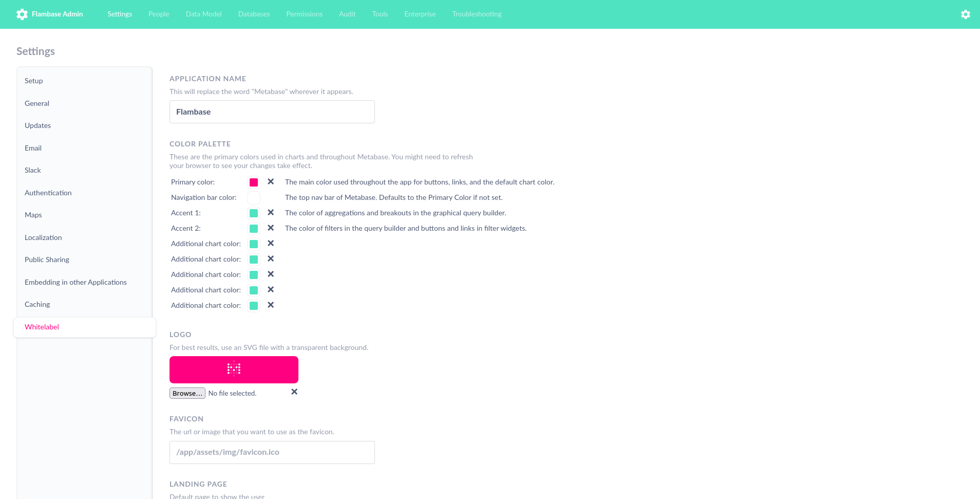Remove the Accent 1 color
Image resolution: width=980 pixels, height=499 pixels.
pyautogui.click(x=271, y=212)
